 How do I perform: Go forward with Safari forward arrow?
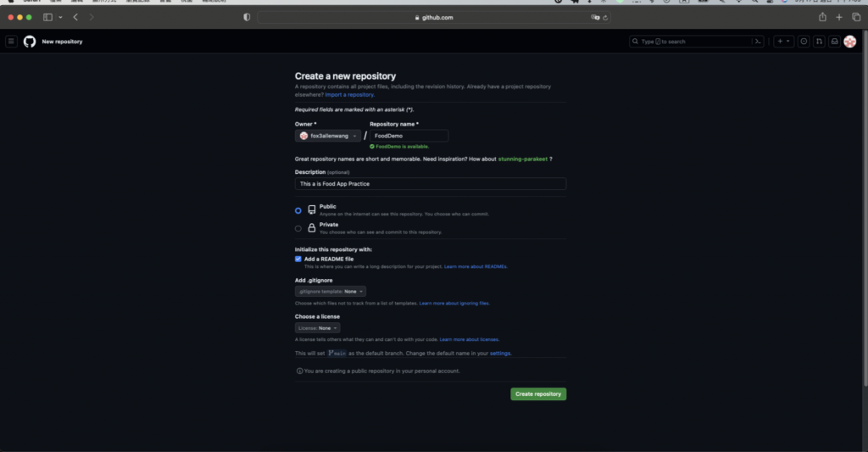point(92,17)
